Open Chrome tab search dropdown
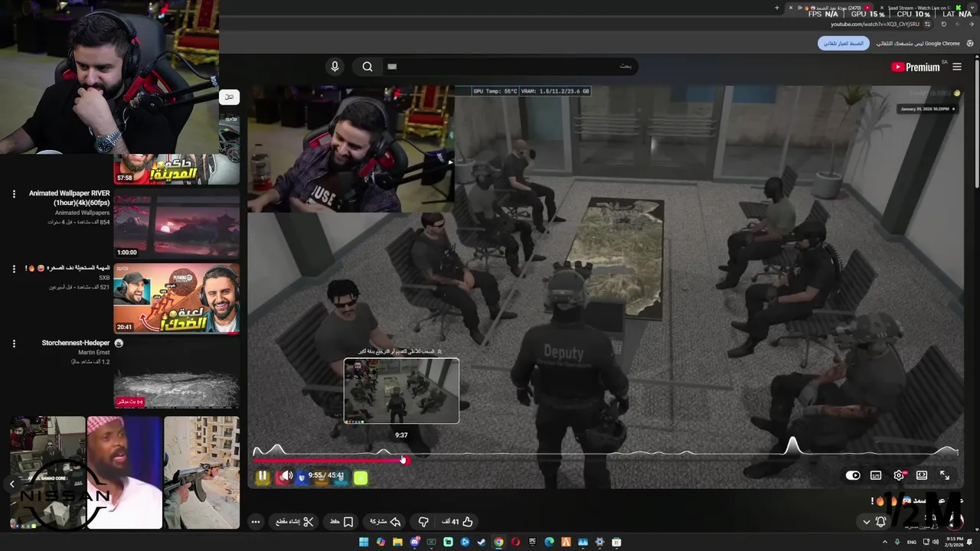Viewport: 980px width, 551px height. tap(972, 8)
